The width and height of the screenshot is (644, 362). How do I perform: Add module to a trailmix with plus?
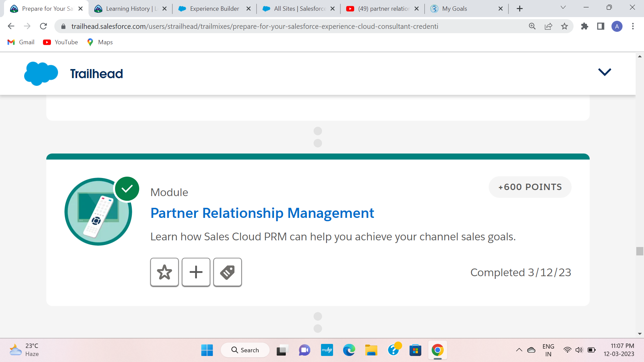(196, 272)
